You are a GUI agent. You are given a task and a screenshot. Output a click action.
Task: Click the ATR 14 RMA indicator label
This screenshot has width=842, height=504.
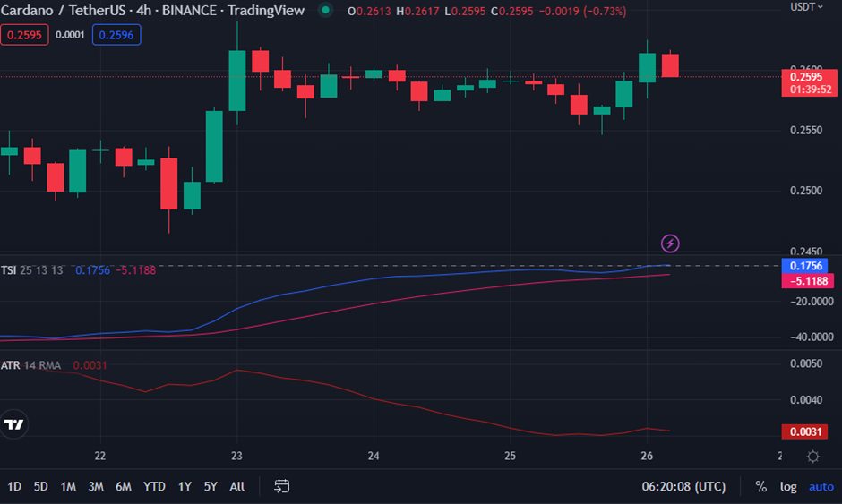tap(31, 365)
